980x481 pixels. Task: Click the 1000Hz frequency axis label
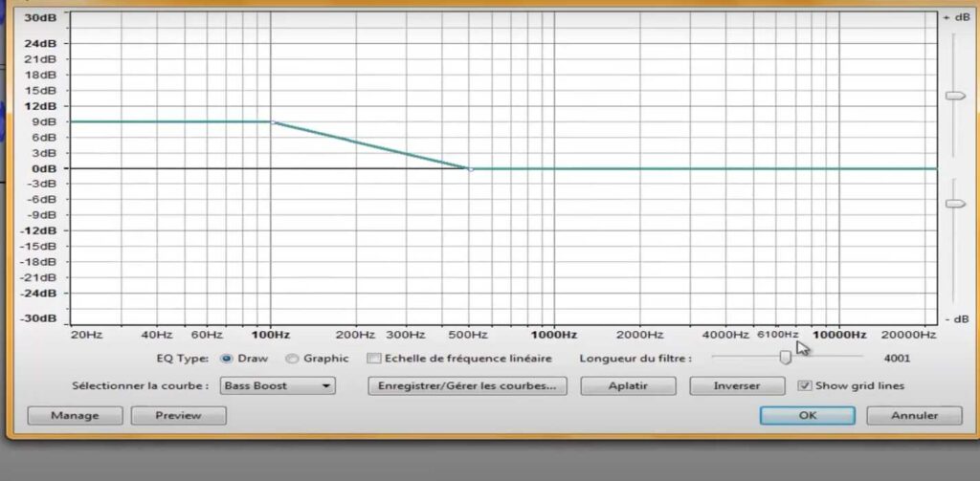pos(554,336)
